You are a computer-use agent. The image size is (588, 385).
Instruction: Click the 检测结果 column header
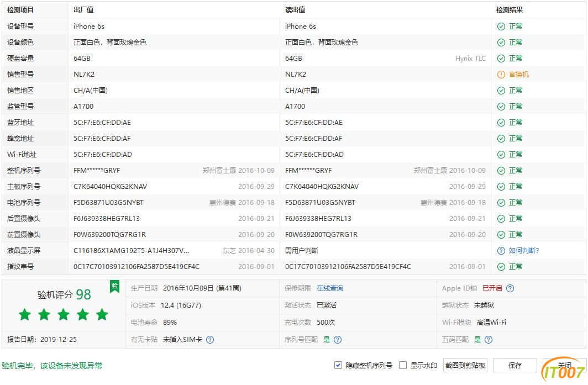[x=510, y=10]
